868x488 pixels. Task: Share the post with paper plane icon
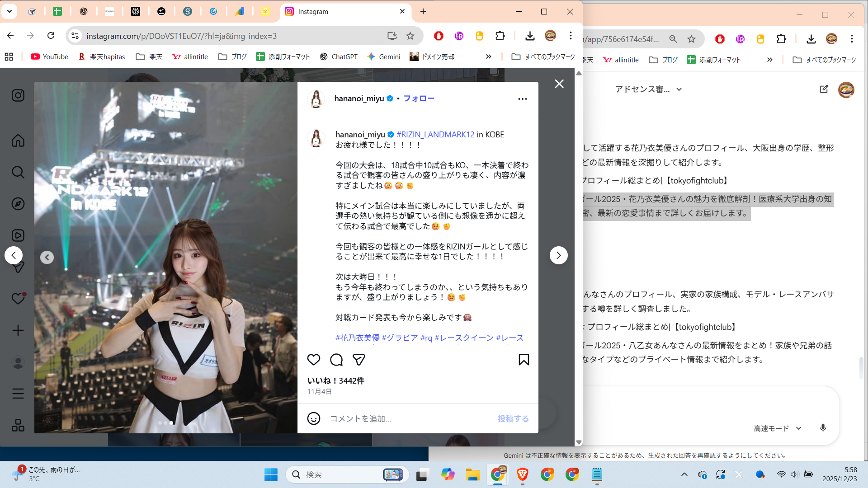coord(359,360)
